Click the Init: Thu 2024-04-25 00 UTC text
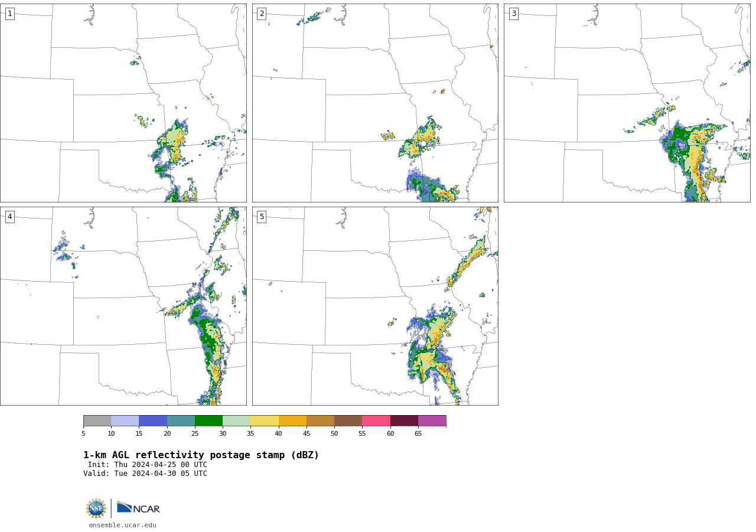The image size is (756, 532). coord(148,465)
